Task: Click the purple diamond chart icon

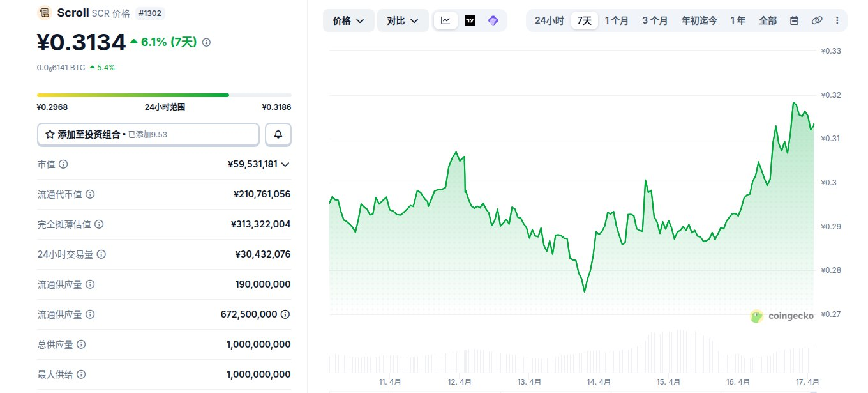Action: coord(493,20)
